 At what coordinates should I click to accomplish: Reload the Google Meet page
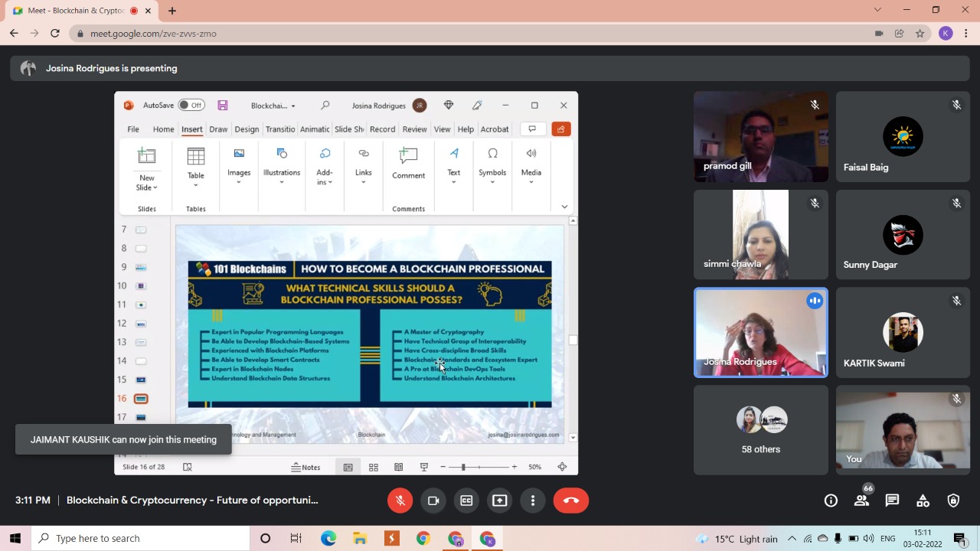54,34
